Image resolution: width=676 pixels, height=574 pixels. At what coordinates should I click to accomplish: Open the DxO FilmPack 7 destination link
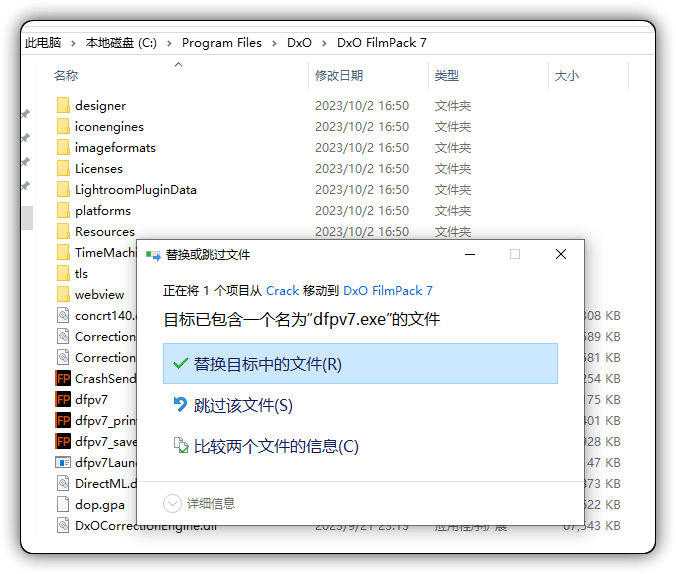[x=388, y=291]
